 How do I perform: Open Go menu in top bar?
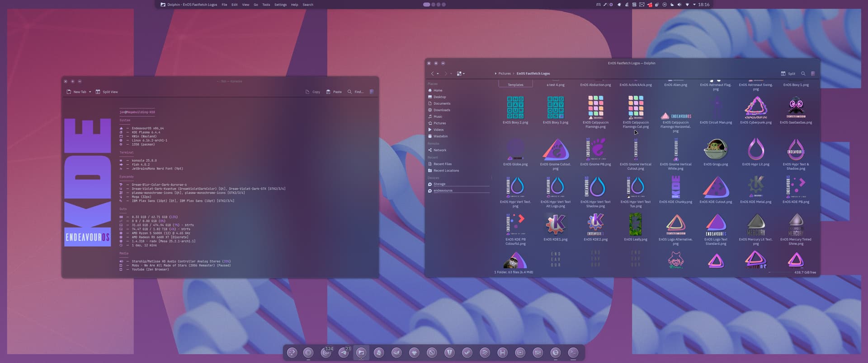pyautogui.click(x=256, y=5)
